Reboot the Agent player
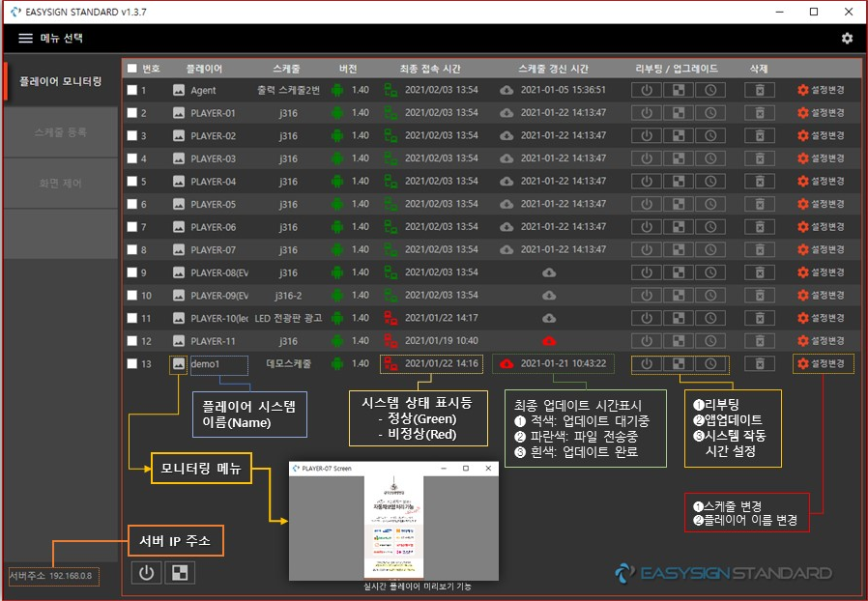This screenshot has height=601, width=868. point(646,90)
